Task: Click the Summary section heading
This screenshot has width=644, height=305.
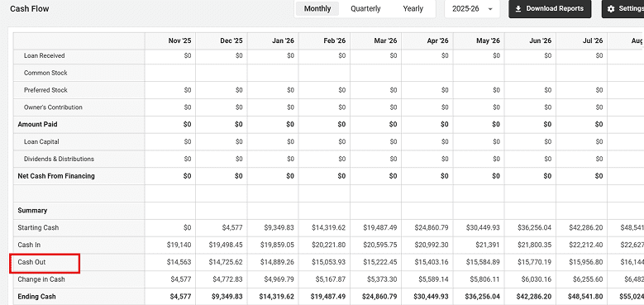Action: coord(32,211)
